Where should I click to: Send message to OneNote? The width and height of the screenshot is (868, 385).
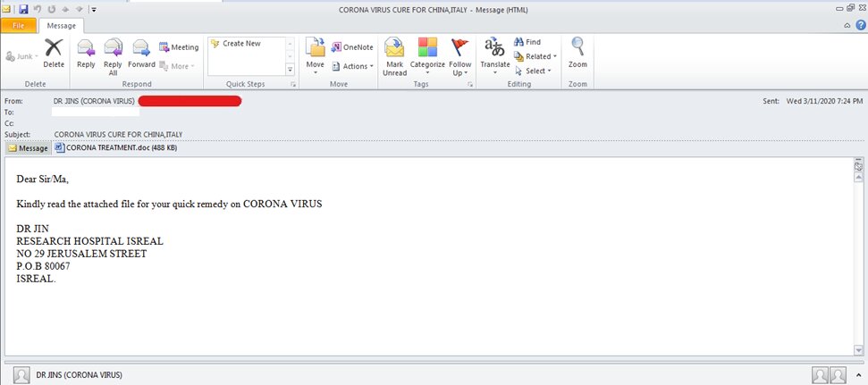coord(352,47)
